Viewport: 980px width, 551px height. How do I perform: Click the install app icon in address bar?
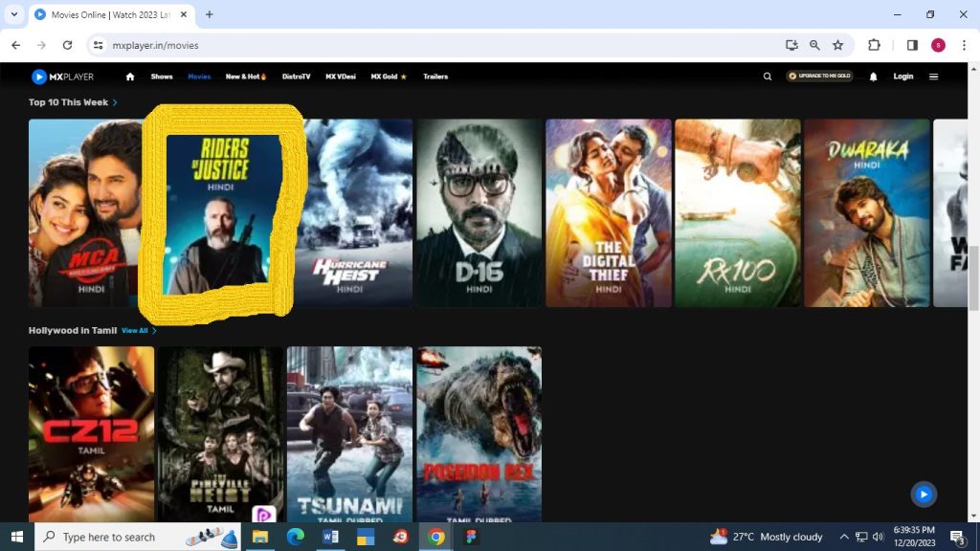[791, 45]
